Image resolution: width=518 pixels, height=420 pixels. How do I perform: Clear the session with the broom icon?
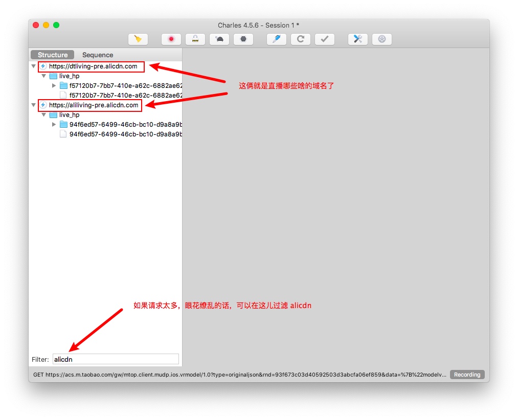tap(138, 39)
